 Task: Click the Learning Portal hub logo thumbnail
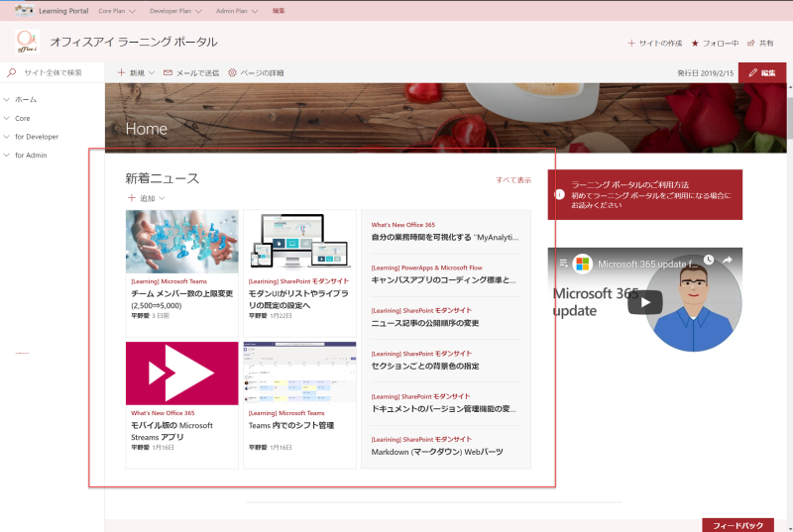point(24,10)
